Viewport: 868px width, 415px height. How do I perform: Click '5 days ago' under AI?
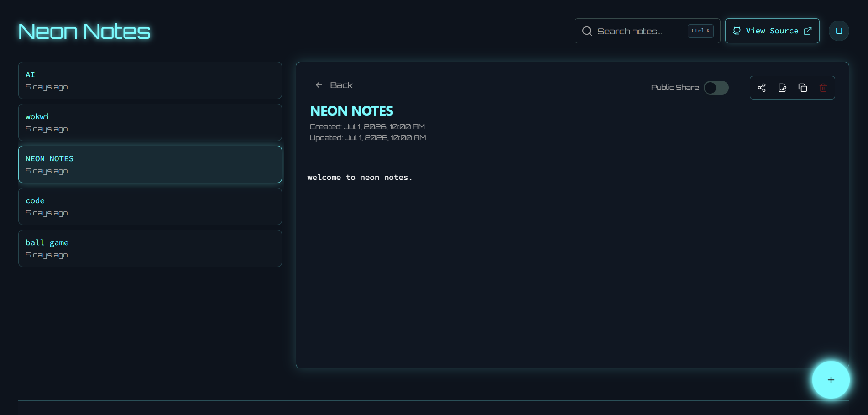coord(47,87)
